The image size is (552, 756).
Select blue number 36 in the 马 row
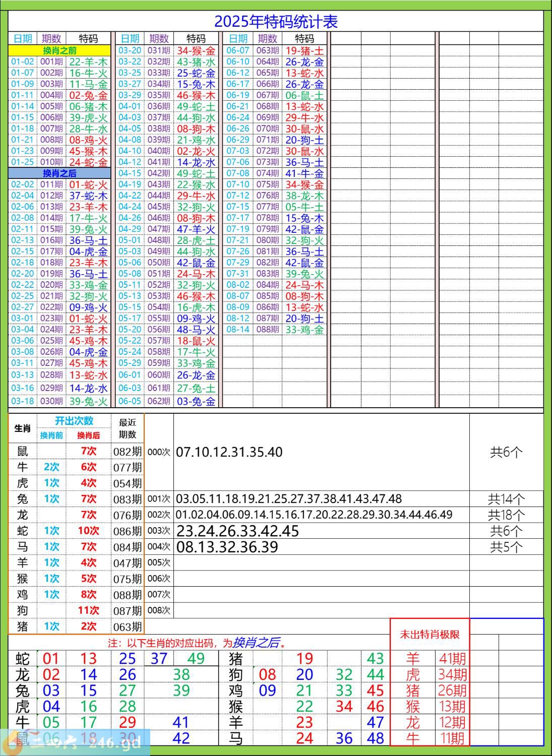pos(344,738)
